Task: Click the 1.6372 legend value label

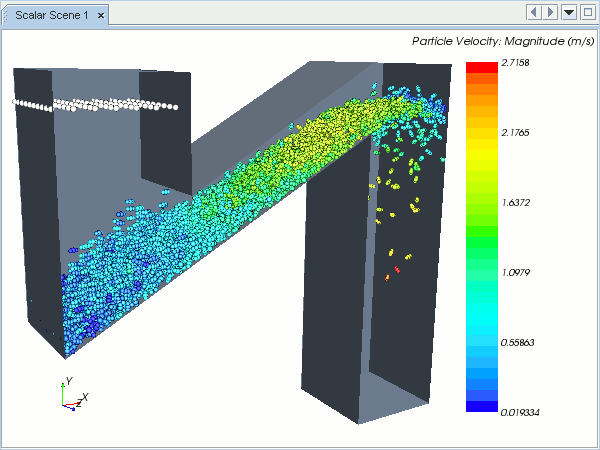Action: (519, 202)
